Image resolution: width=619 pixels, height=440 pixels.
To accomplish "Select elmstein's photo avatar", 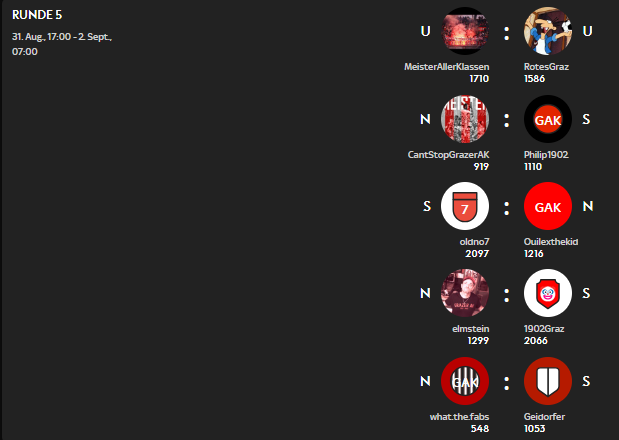I will tap(465, 293).
